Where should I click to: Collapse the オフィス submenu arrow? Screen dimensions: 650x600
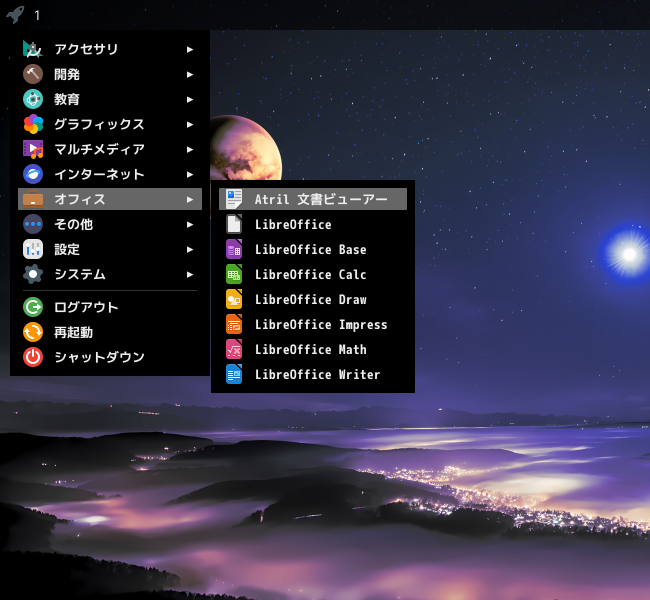pyautogui.click(x=190, y=199)
